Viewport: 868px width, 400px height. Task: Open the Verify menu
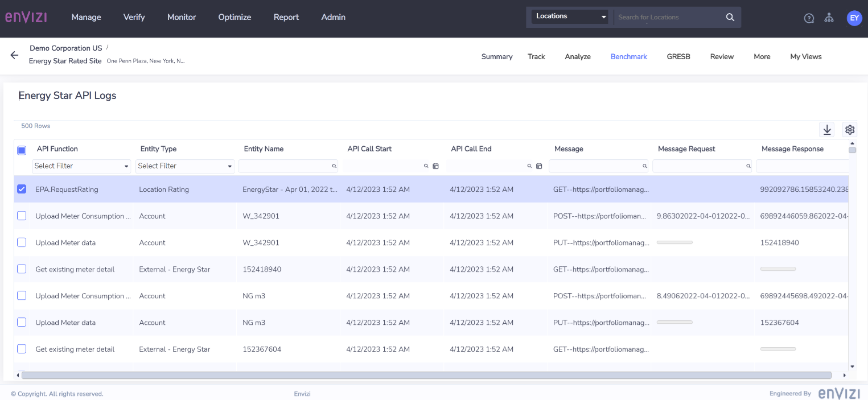tap(134, 17)
